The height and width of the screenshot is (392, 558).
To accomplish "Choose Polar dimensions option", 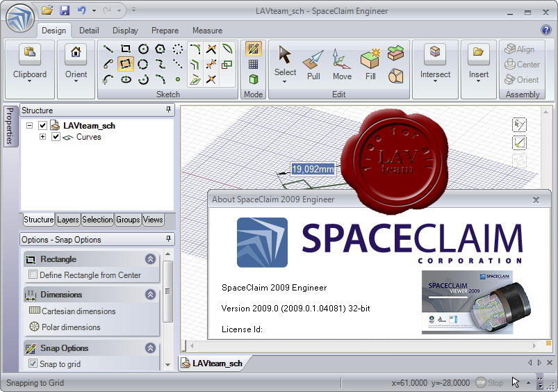I will 65,327.
